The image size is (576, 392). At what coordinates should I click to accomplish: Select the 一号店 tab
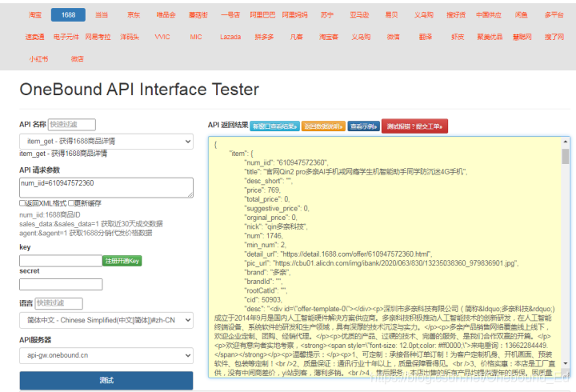point(230,14)
